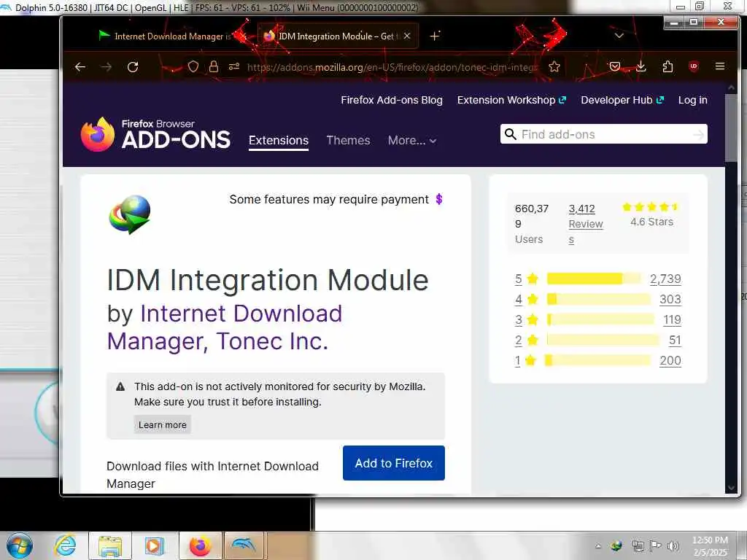Save page to Pocket
Screen dimensions: 747x560
click(x=614, y=66)
